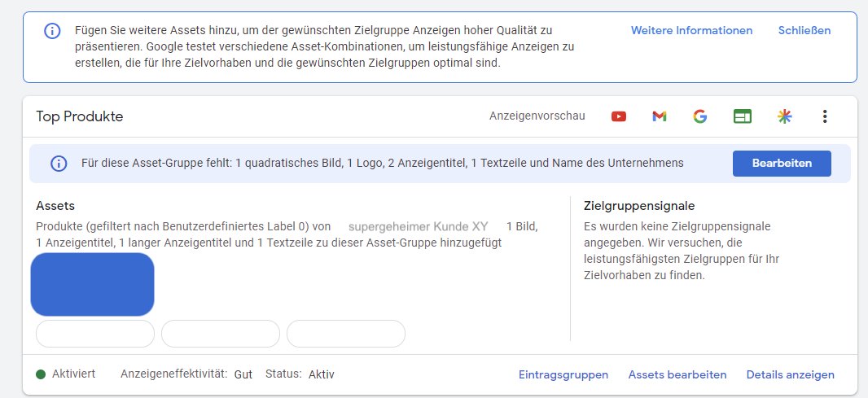Open the Discover ad preview icon

click(784, 116)
